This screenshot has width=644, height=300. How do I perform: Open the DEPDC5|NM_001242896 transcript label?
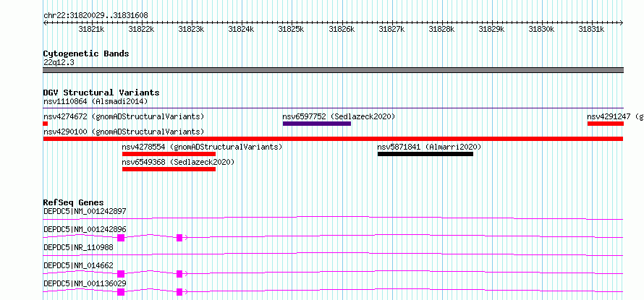[x=85, y=229]
